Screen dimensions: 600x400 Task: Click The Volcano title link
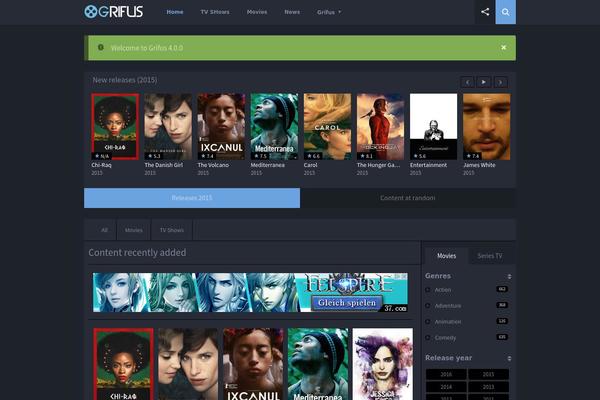click(x=213, y=165)
